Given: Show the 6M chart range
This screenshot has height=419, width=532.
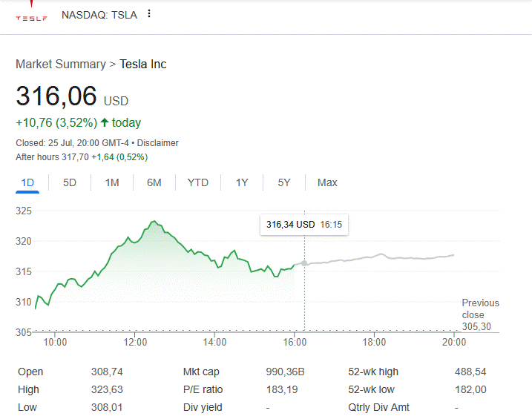Looking at the screenshot, I should coord(154,182).
